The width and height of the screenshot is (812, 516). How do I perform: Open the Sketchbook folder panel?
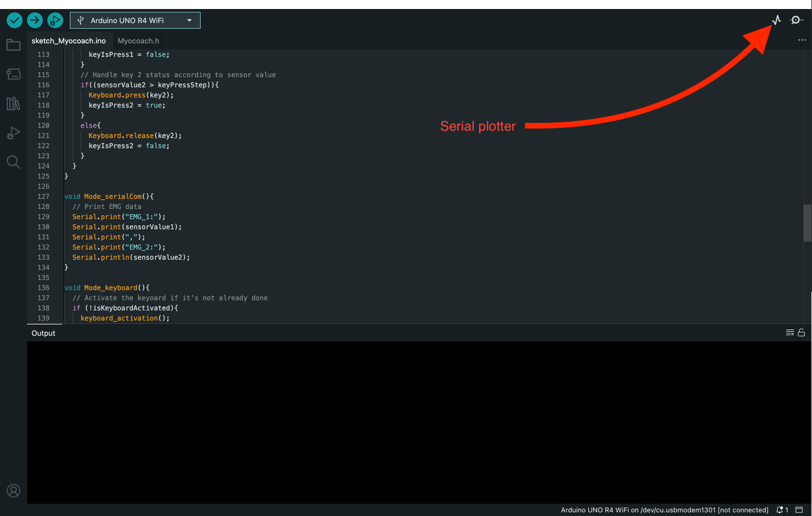pos(14,45)
